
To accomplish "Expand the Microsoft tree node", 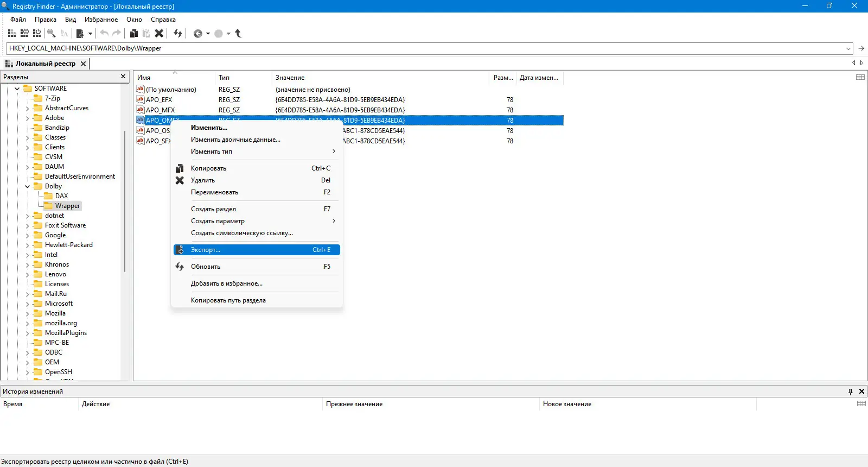I will pyautogui.click(x=28, y=304).
